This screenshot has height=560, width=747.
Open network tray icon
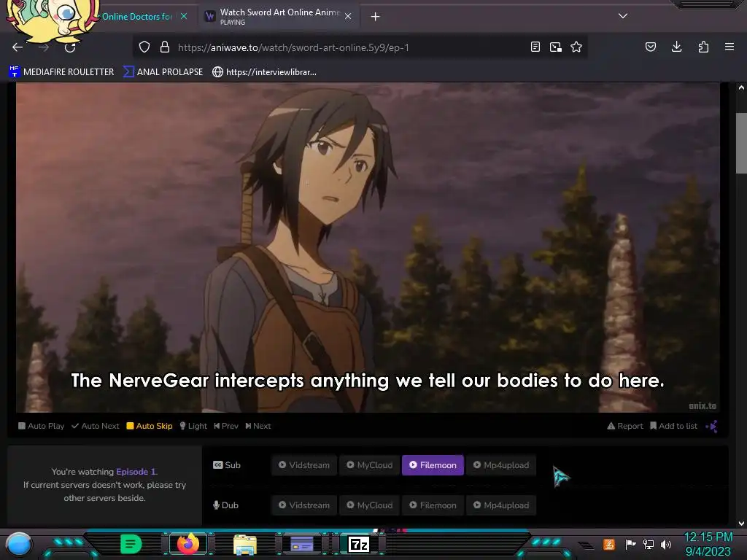[649, 544]
